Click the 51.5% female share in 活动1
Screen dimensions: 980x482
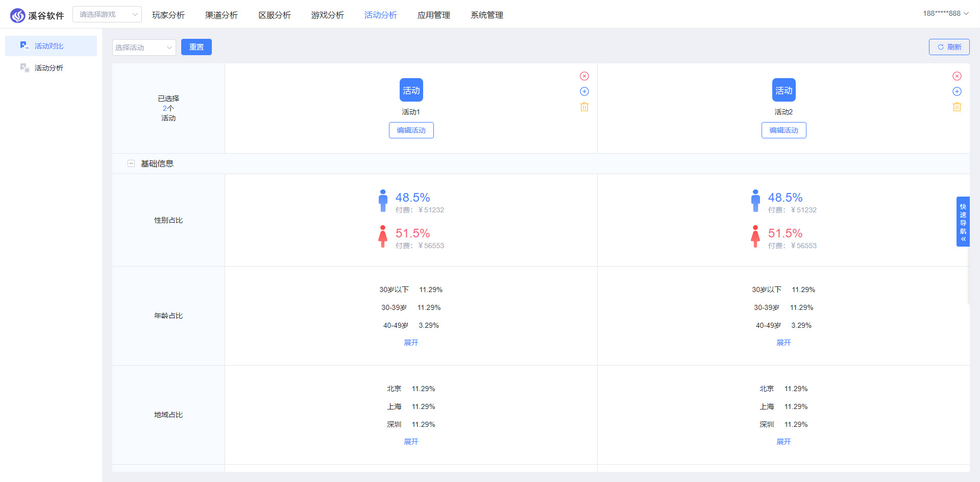412,233
